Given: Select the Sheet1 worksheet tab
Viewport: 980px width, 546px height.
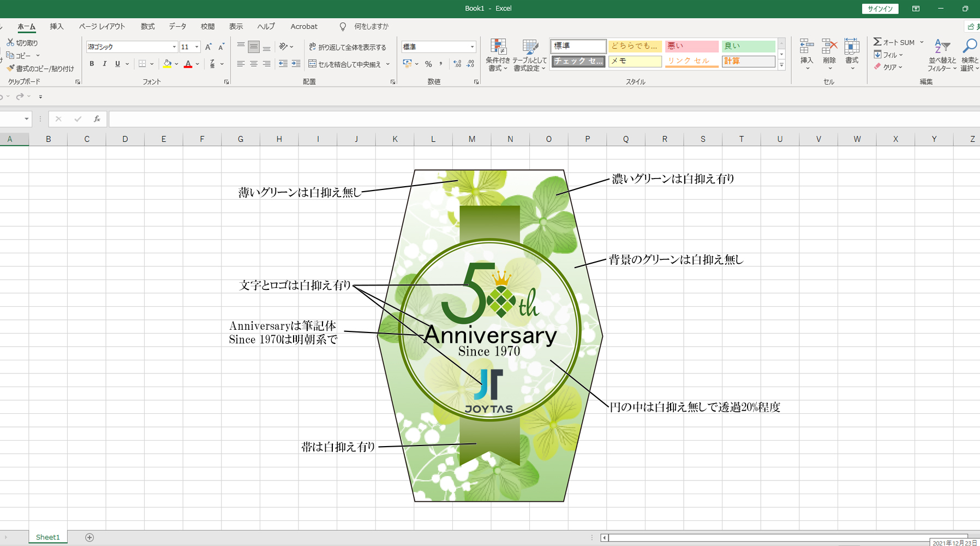Looking at the screenshot, I should pos(48,537).
